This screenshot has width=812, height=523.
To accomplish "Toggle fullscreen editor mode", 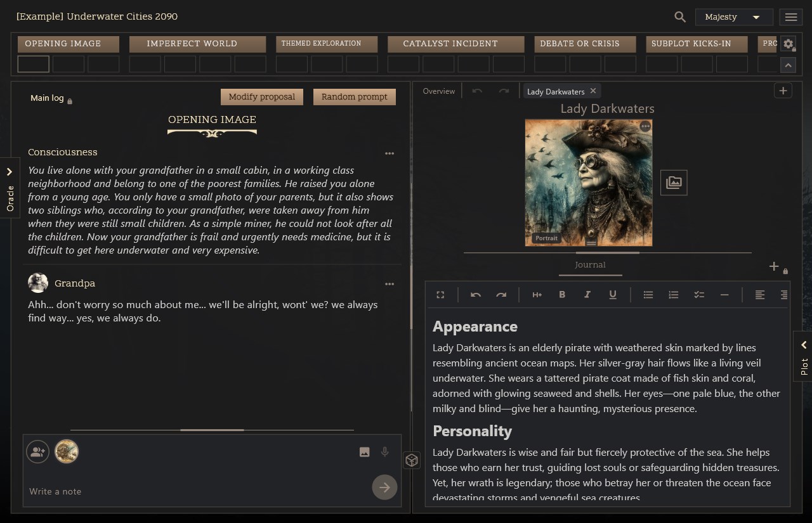I will tap(440, 295).
